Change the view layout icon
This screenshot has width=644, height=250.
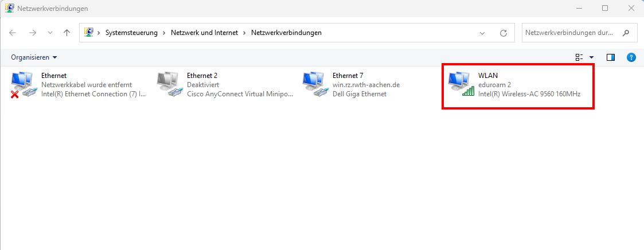pyautogui.click(x=579, y=57)
